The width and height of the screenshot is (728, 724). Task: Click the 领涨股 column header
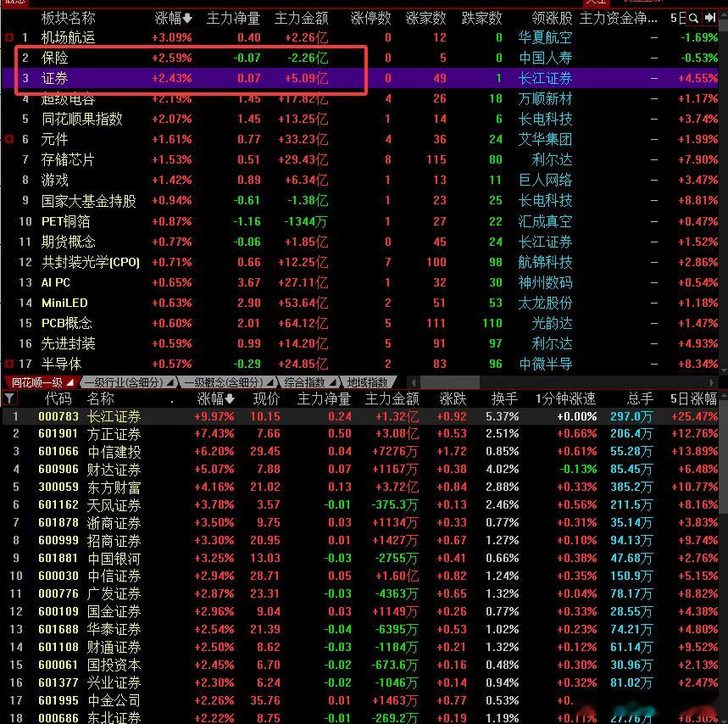point(552,18)
